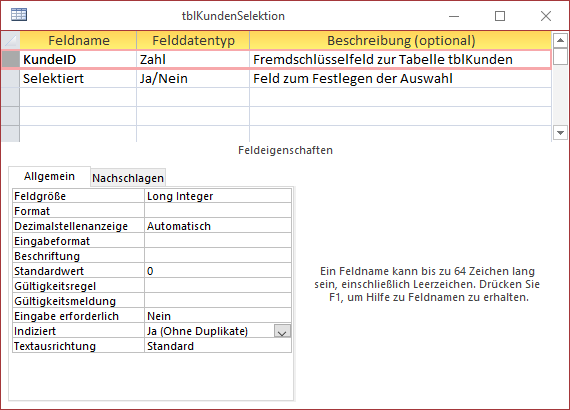Image resolution: width=570 pixels, height=410 pixels.
Task: Click the scroll down arrow of field list
Action: click(560, 133)
